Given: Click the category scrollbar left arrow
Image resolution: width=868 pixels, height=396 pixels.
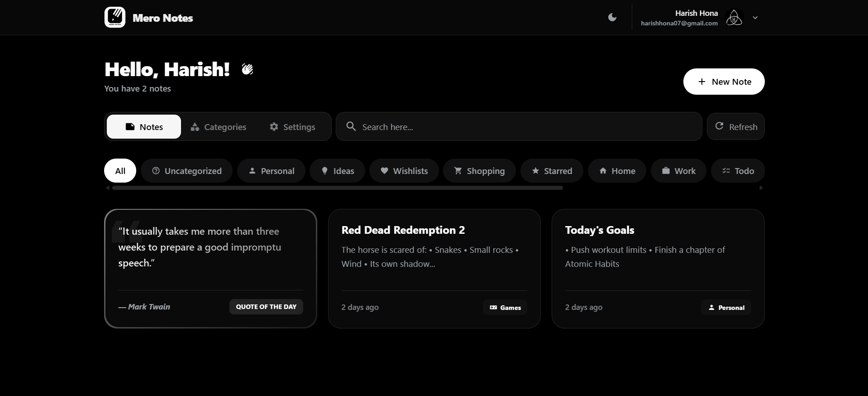Looking at the screenshot, I should pos(108,188).
